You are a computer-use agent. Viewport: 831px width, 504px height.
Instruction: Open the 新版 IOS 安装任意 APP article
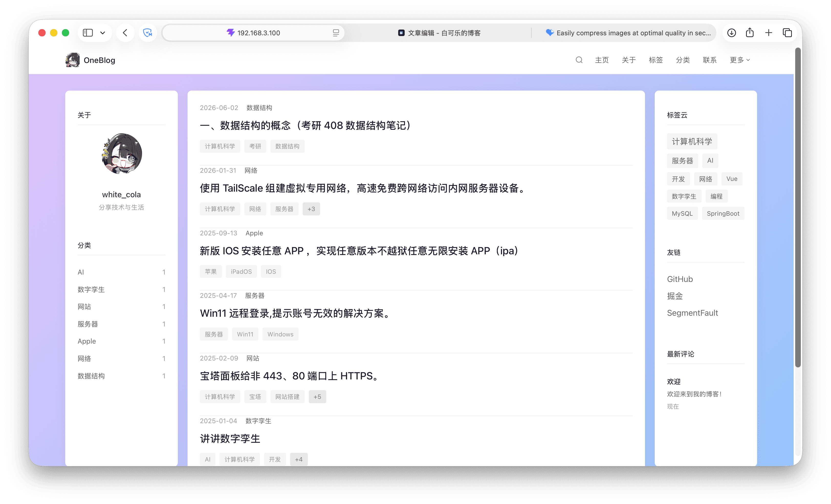[x=359, y=251]
